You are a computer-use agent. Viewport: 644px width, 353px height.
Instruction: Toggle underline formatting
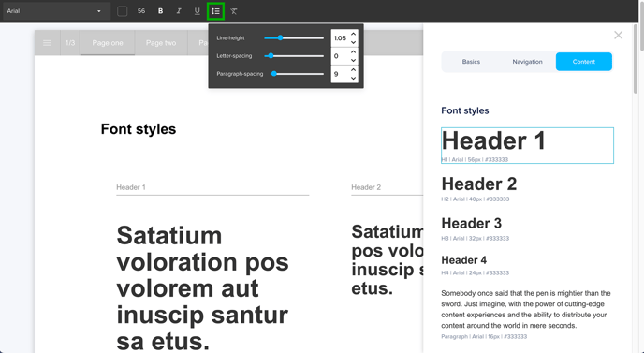pyautogui.click(x=198, y=11)
